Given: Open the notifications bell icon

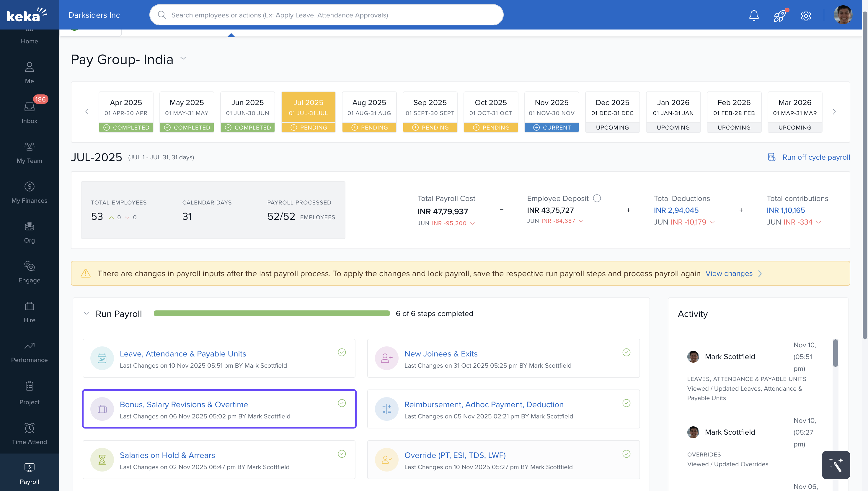Looking at the screenshot, I should [x=754, y=15].
